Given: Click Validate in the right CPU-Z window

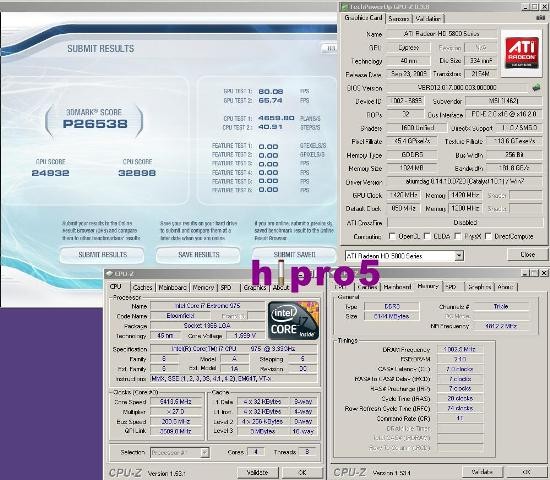Looking at the screenshot, I should [x=482, y=472].
